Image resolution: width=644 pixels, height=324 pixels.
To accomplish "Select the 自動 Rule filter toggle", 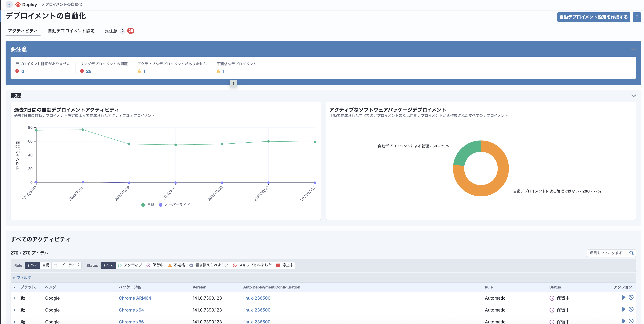I will click(x=46, y=265).
